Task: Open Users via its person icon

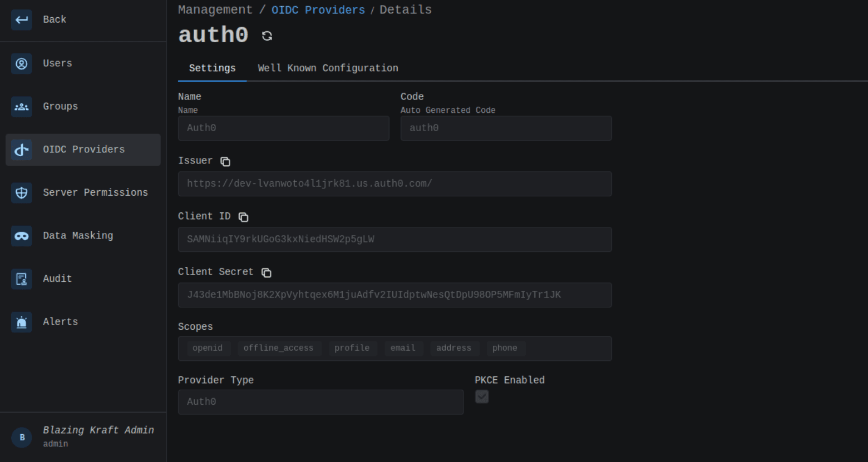Action: pos(22,63)
